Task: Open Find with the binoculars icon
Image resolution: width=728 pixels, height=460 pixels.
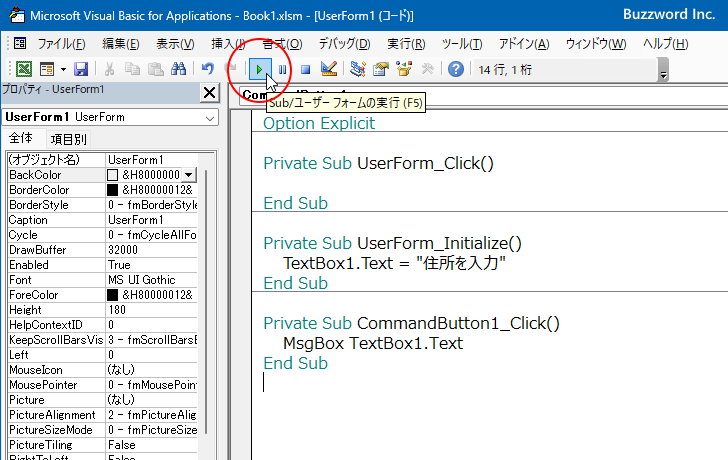Action: pos(178,69)
